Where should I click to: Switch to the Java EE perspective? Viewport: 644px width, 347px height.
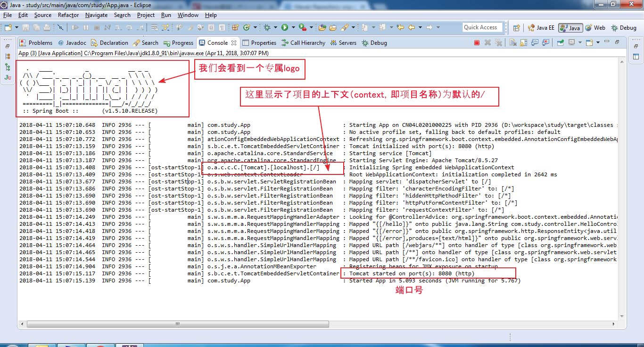541,28
